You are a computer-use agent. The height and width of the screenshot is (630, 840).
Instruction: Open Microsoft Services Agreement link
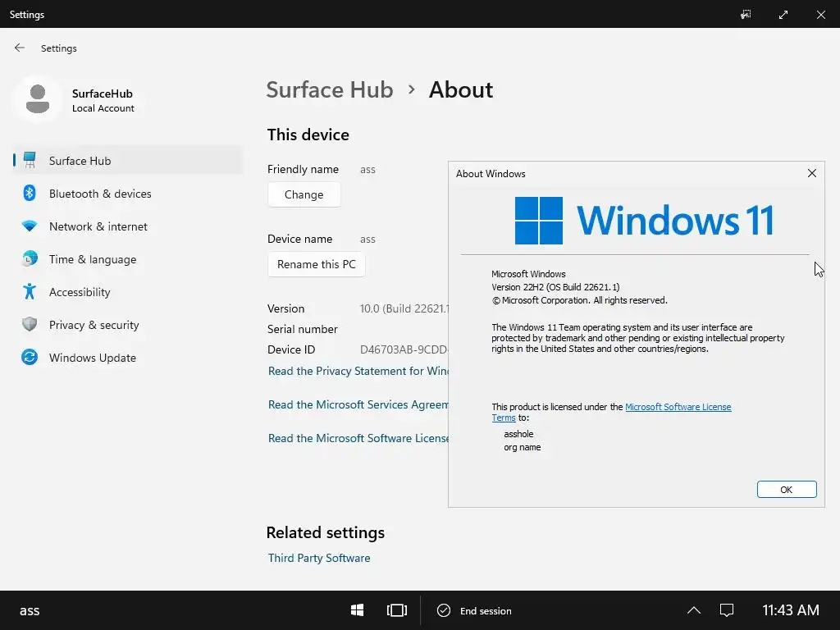(358, 404)
